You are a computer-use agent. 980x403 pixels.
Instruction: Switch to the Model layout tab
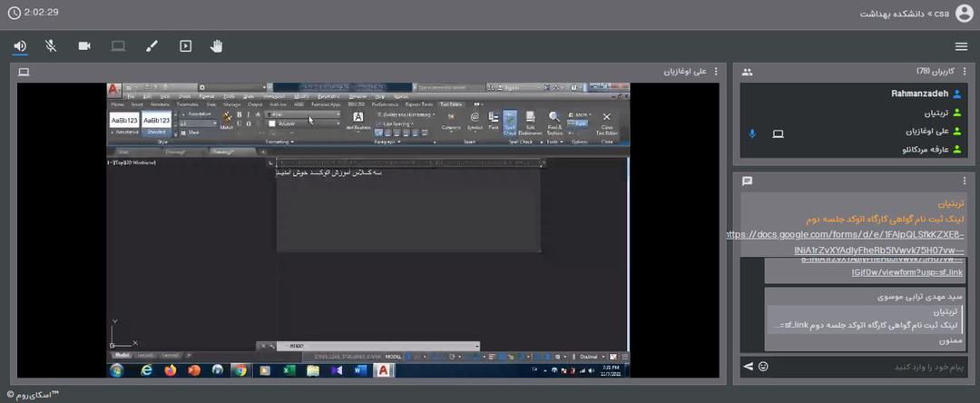[122, 356]
